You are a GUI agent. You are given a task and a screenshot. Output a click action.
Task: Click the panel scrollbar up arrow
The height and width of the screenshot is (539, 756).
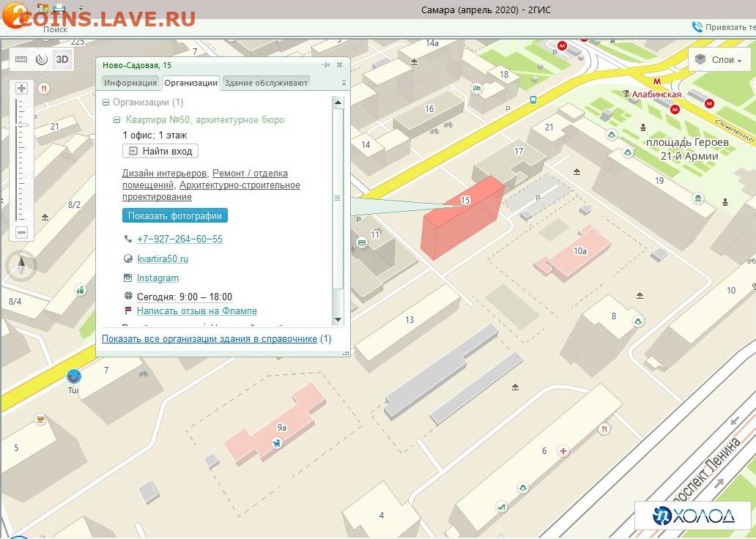click(338, 103)
